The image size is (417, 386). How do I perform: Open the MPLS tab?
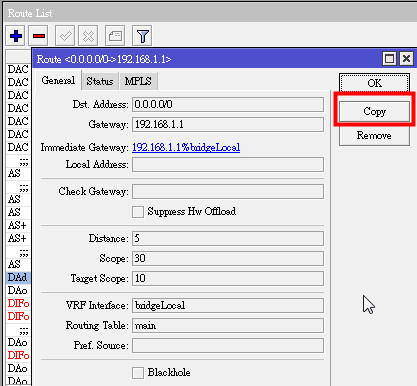138,81
